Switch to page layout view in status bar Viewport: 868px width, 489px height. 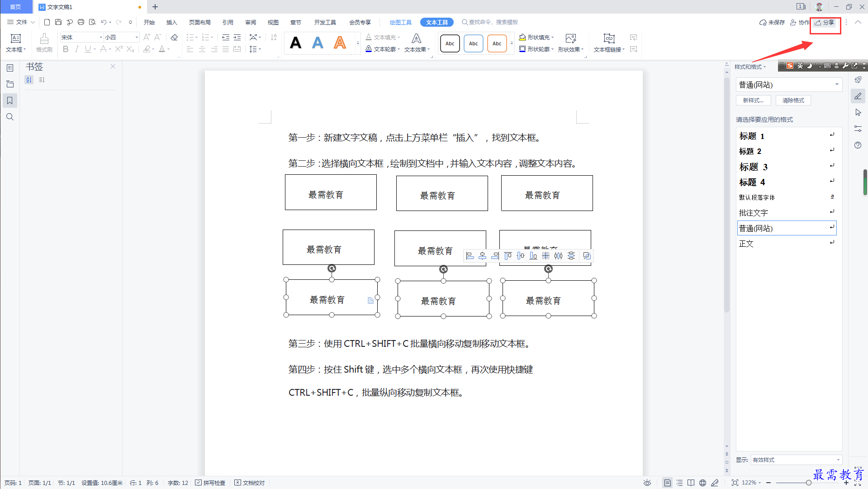667,483
